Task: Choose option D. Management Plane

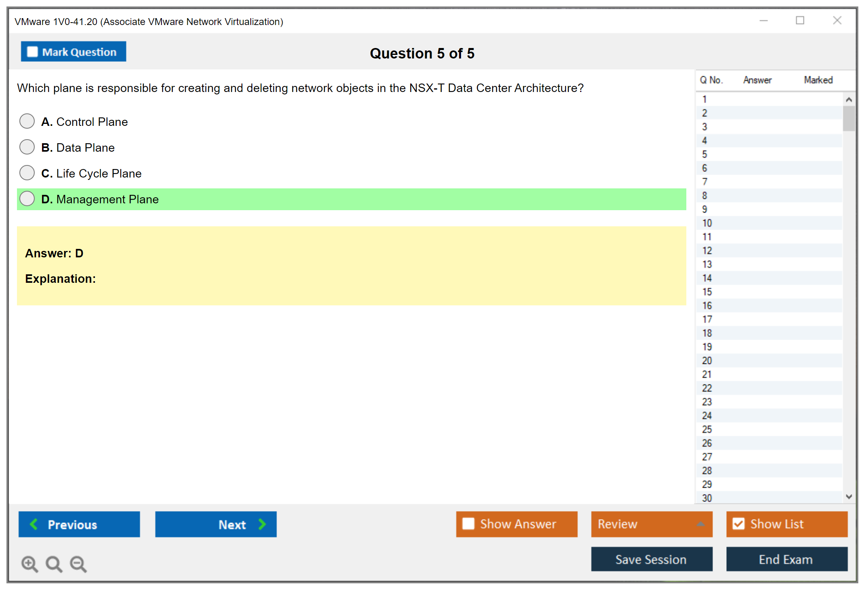Action: (x=27, y=198)
